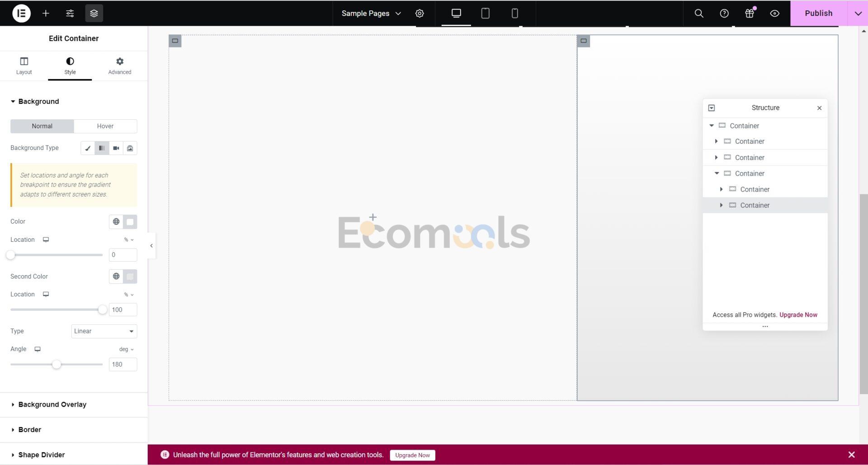Select slideshow background type
Image resolution: width=868 pixels, height=465 pixels.
130,148
